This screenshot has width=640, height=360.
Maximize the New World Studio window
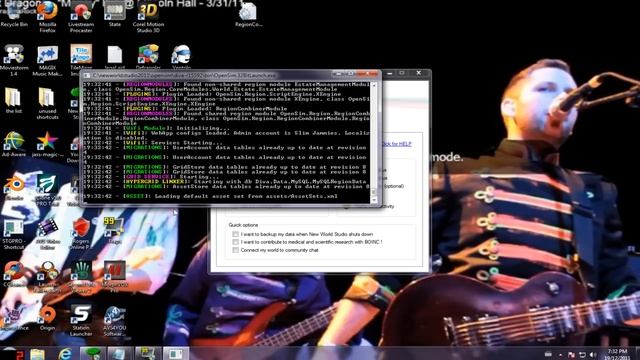pyautogui.click(x=402, y=73)
